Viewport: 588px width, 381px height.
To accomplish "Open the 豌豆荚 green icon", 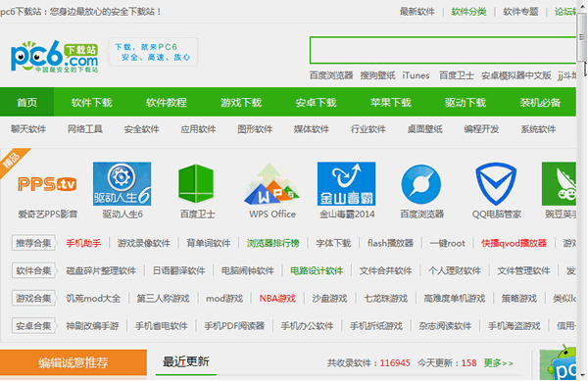I will click(x=560, y=183).
